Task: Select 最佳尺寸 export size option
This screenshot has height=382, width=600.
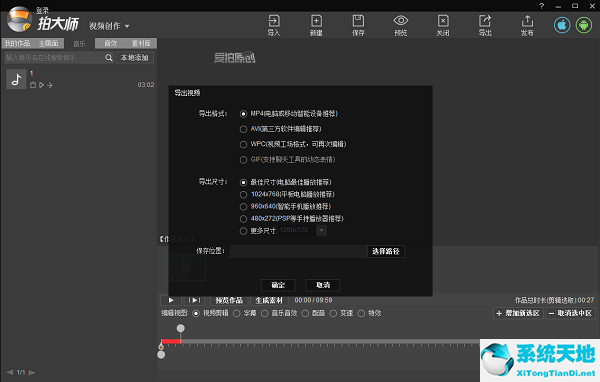Action: [243, 183]
